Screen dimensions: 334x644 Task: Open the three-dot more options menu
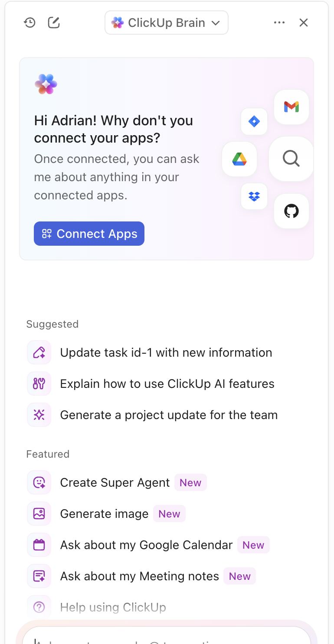(279, 23)
